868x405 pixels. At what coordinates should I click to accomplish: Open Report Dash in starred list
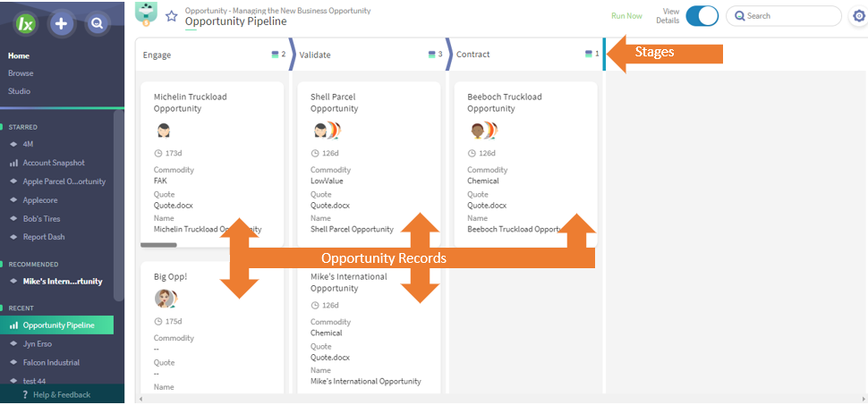click(x=44, y=237)
